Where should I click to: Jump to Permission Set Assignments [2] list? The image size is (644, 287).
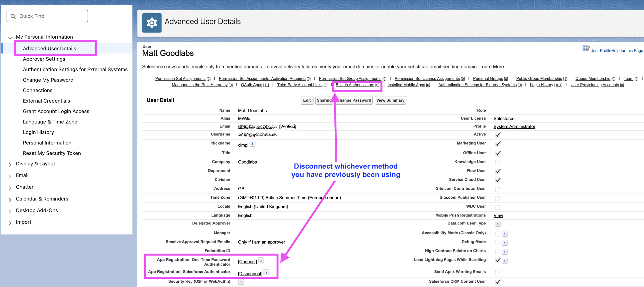coord(183,78)
